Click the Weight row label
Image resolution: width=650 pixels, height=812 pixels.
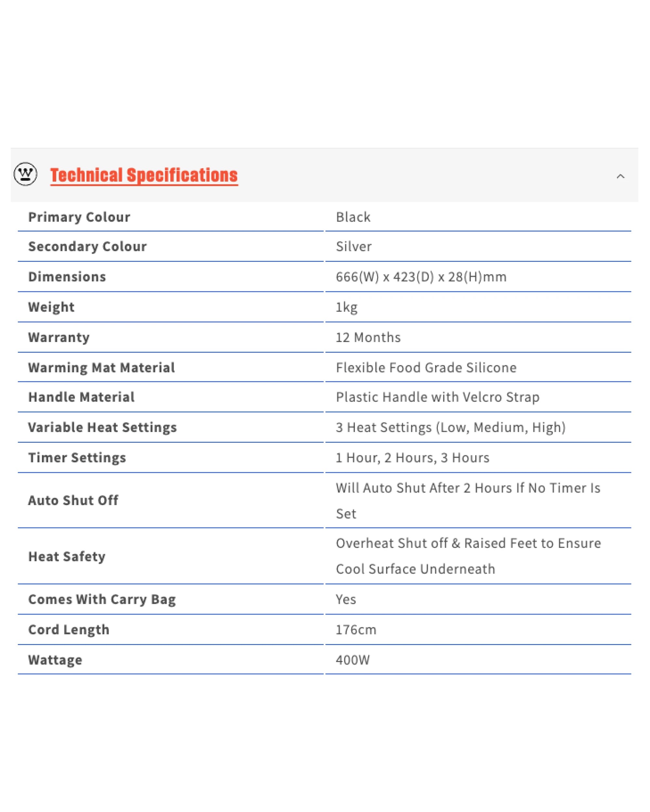pyautogui.click(x=51, y=307)
